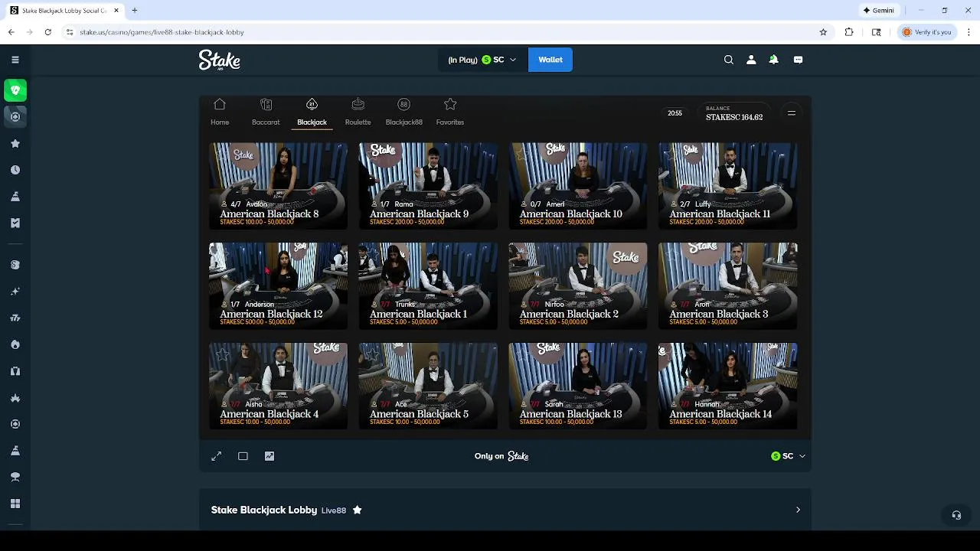Open the live stats chart icon
Viewport: 980px width, 551px height.
coord(269,456)
